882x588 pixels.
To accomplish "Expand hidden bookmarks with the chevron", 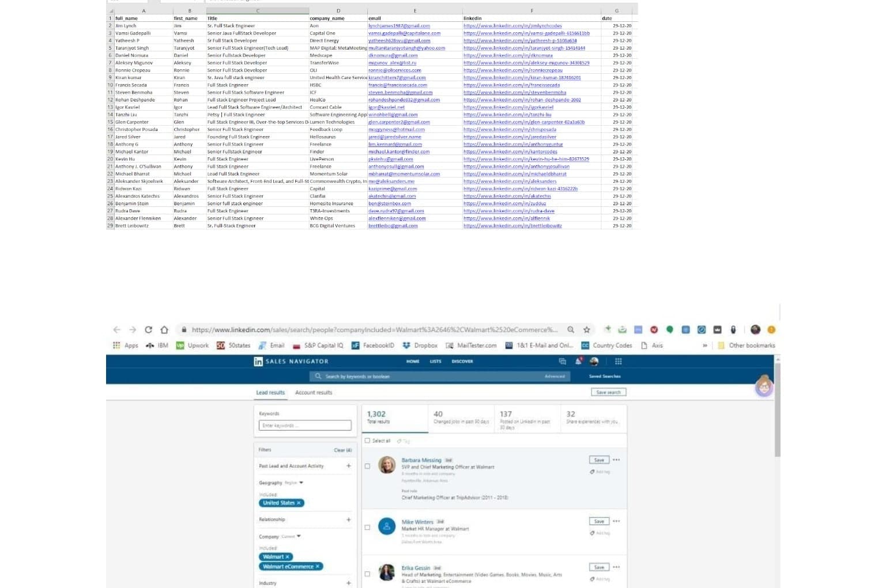I will [x=704, y=345].
